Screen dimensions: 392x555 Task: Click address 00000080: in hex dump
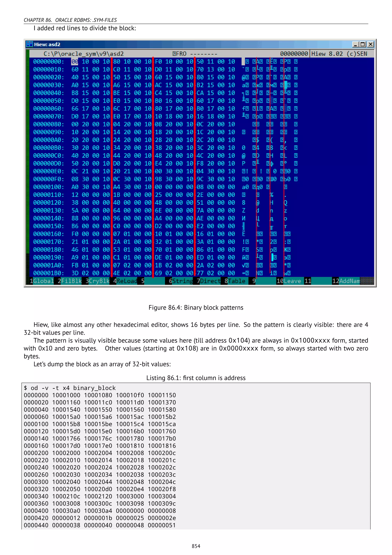(48, 124)
